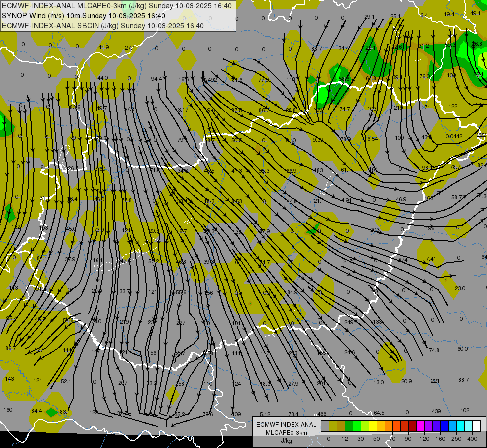This screenshot has width=487, height=448.
Task: Select the yellow legend swatch
Action: (373, 426)
